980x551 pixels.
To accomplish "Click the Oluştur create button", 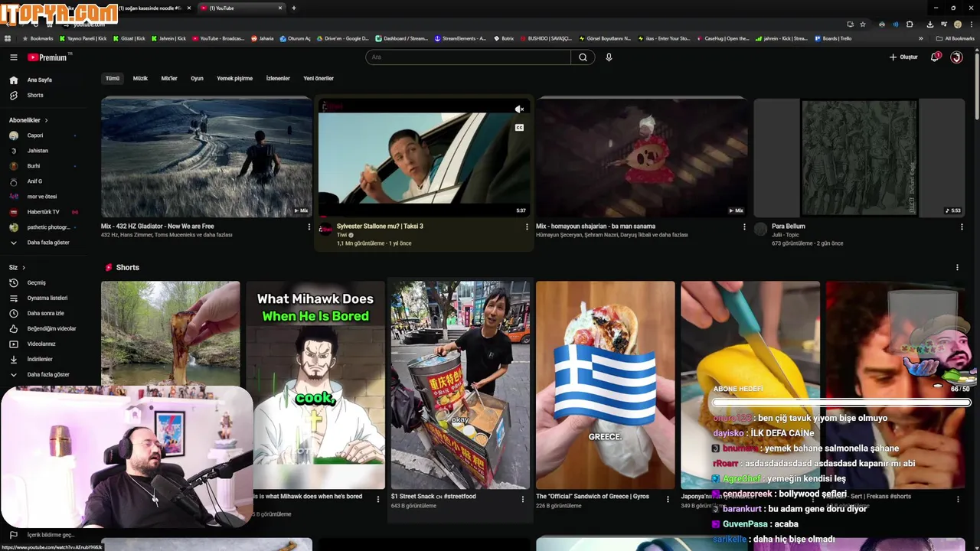I will click(x=903, y=57).
